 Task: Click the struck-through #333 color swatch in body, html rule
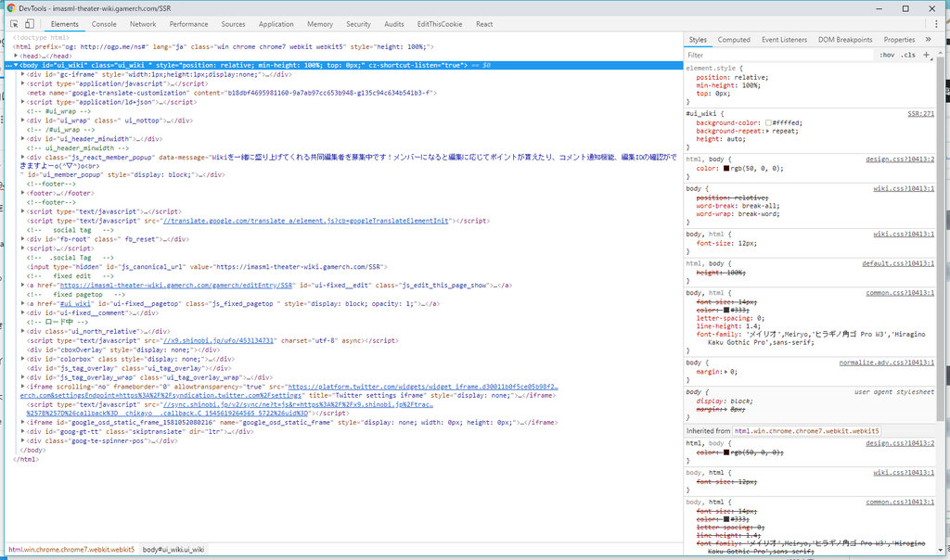coord(725,310)
